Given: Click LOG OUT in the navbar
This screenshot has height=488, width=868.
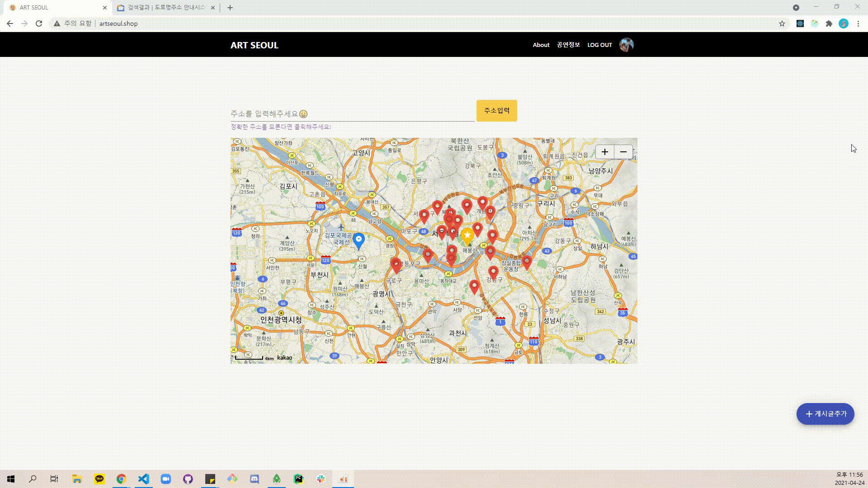Looking at the screenshot, I should [x=599, y=45].
